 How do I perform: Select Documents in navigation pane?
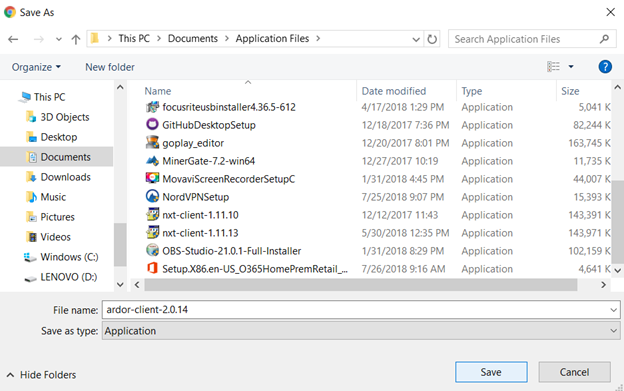pyautogui.click(x=57, y=157)
